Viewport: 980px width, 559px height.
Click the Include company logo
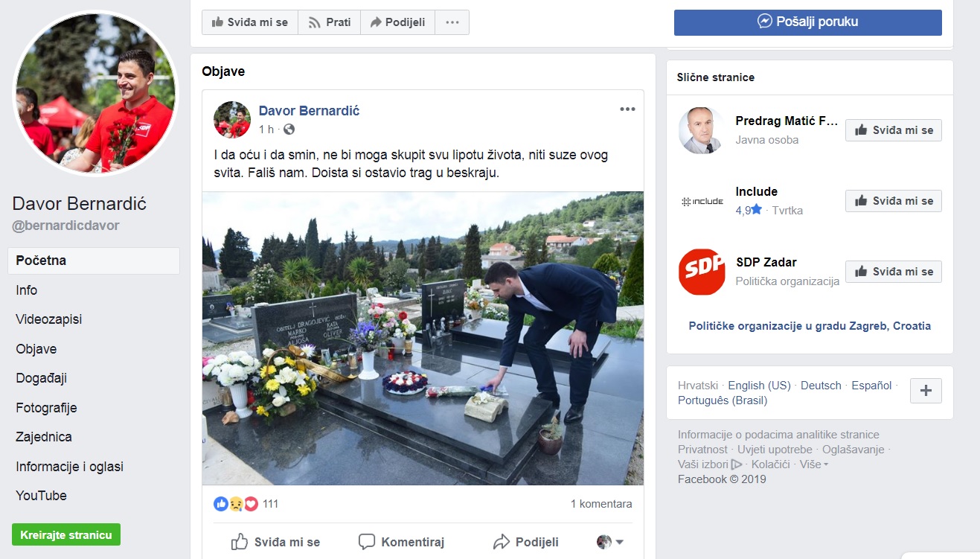(x=702, y=201)
